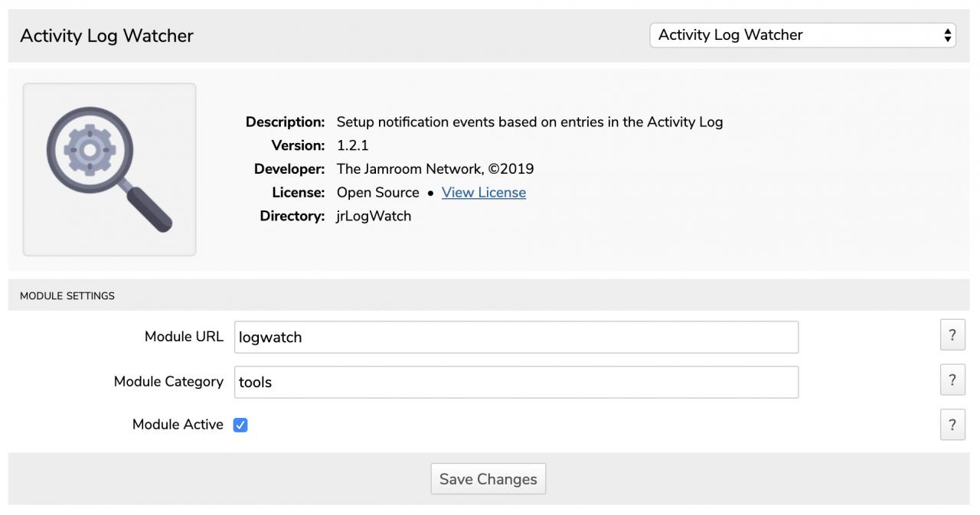The image size is (980, 515).
Task: Show help for the Module URL setting
Action: click(x=952, y=335)
